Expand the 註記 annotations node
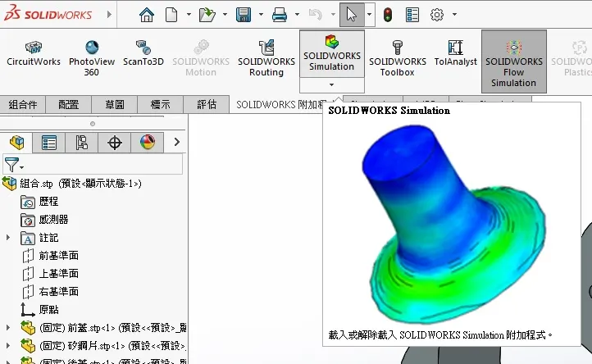 8,238
